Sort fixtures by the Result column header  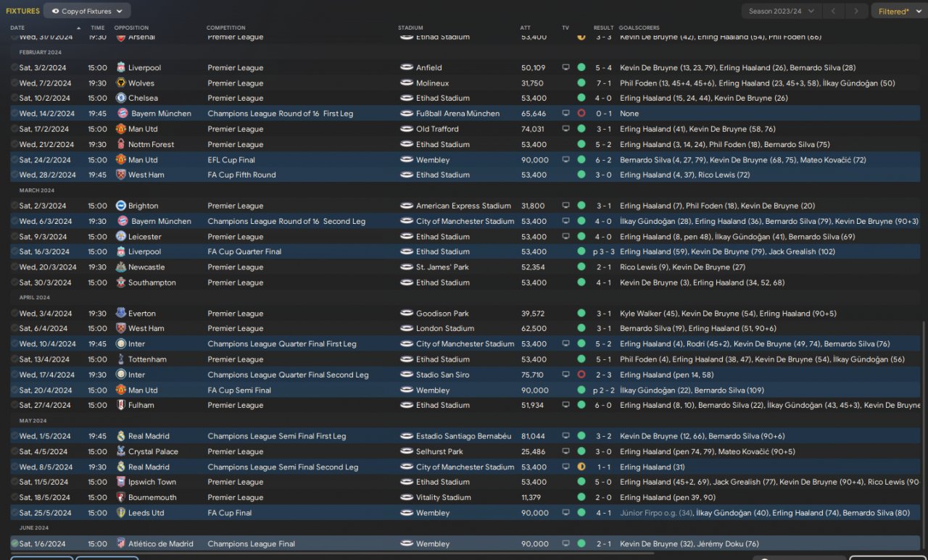click(604, 28)
